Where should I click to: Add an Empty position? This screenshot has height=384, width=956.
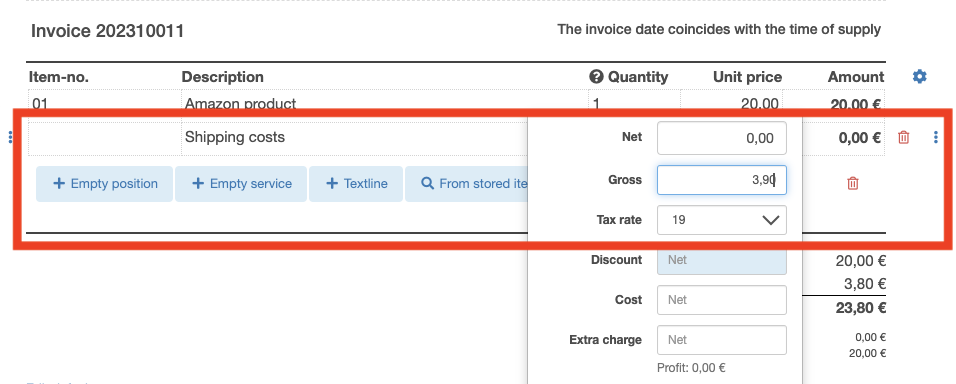click(x=105, y=183)
